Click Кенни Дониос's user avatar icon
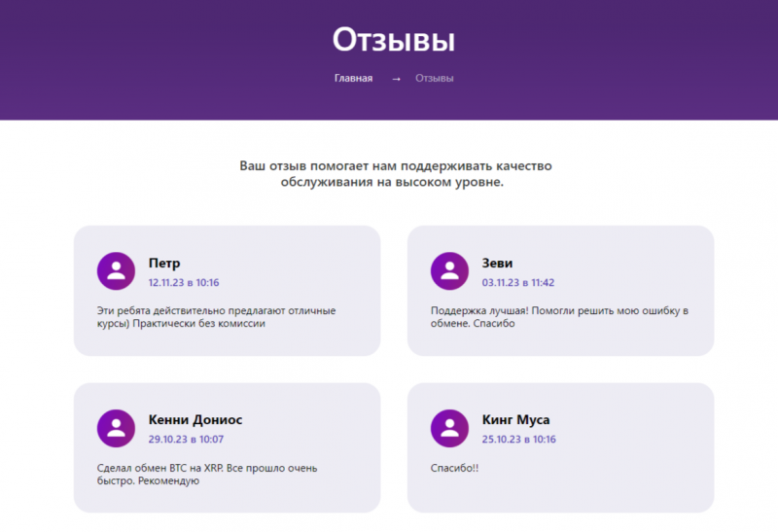The height and width of the screenshot is (532, 778). [x=116, y=428]
